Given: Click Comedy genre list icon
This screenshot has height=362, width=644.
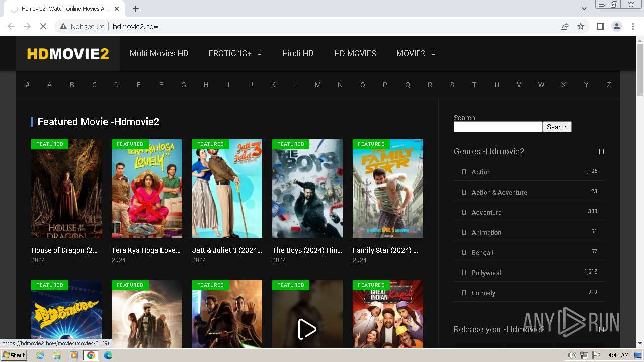Looking at the screenshot, I should coord(464,293).
